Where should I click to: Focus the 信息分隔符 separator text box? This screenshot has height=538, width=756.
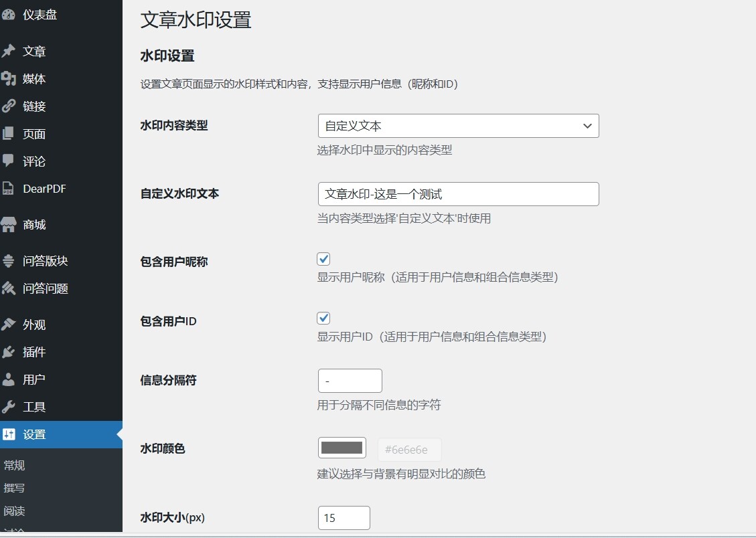[350, 381]
